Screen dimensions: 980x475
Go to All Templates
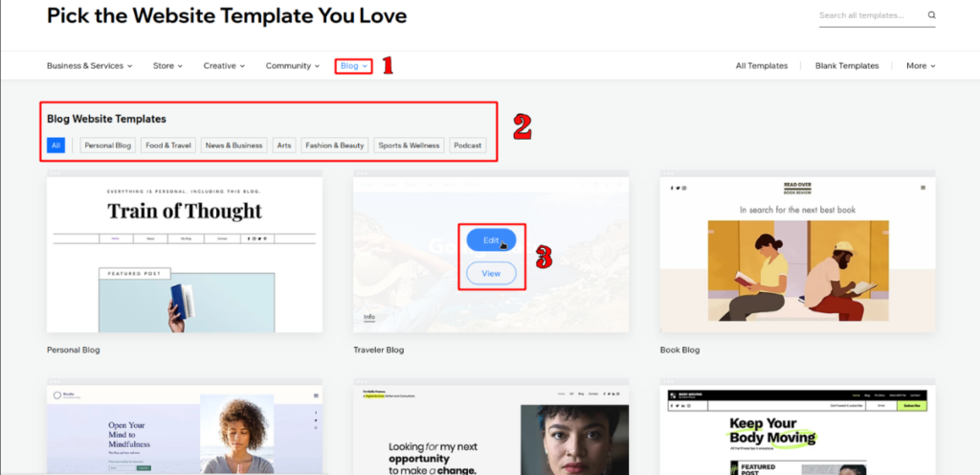pos(761,66)
